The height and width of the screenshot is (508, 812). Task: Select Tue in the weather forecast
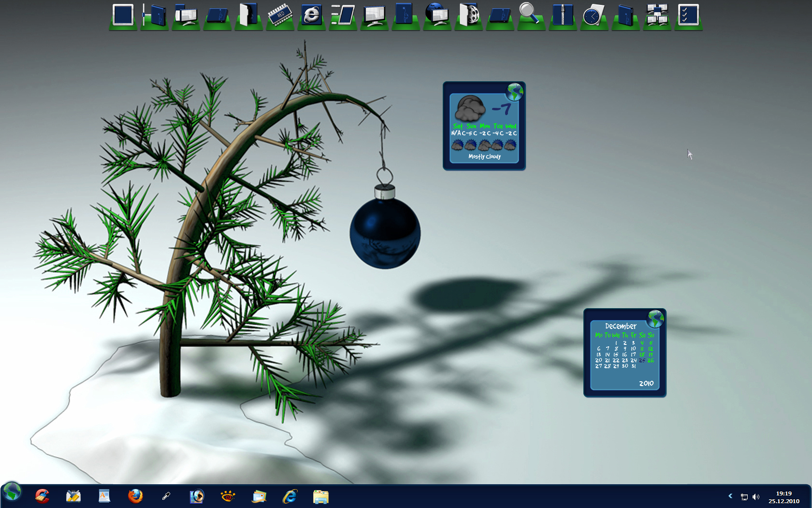[x=498, y=126]
